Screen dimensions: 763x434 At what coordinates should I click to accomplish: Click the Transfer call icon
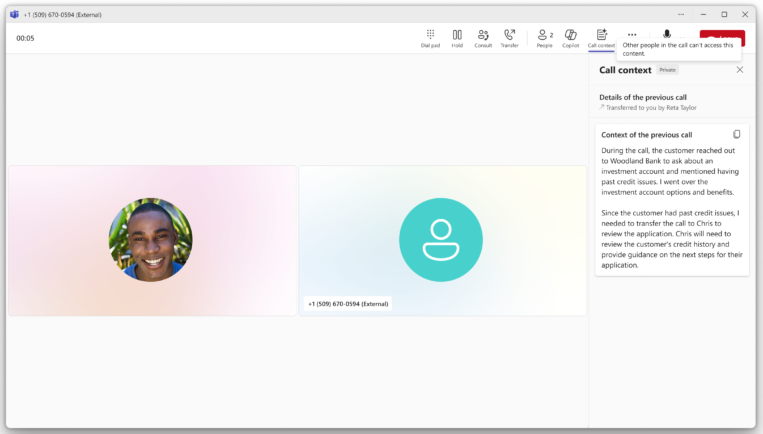[510, 38]
